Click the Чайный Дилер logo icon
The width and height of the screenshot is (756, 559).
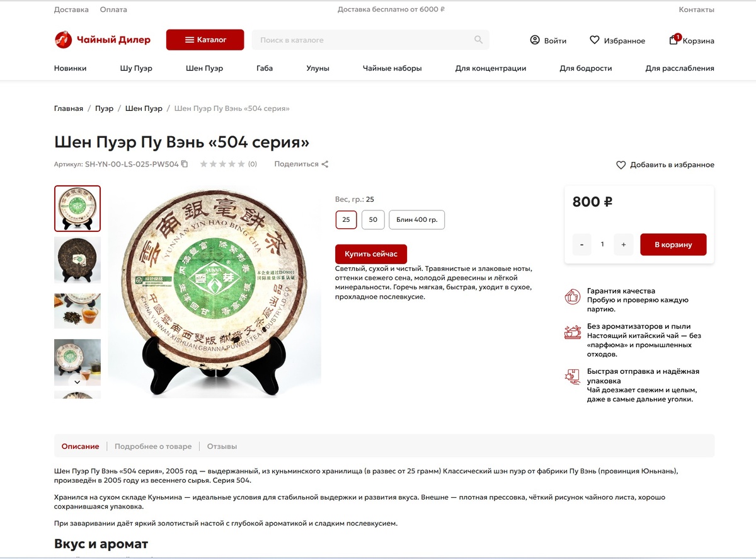pyautogui.click(x=63, y=40)
